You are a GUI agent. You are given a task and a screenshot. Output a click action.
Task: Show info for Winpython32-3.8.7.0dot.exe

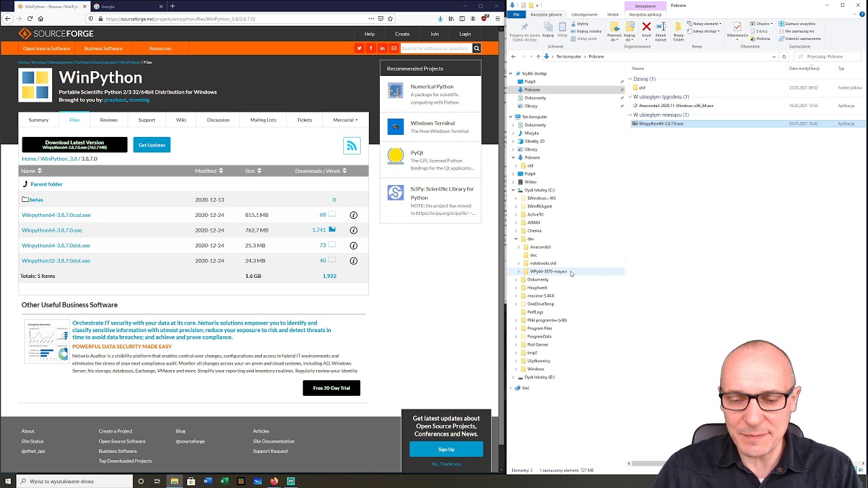[353, 261]
